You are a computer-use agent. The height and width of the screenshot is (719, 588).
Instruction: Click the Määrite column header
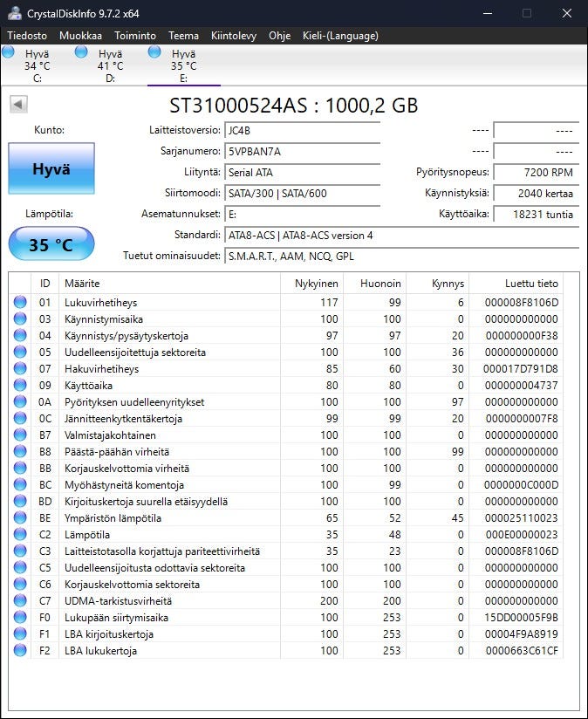click(x=82, y=284)
